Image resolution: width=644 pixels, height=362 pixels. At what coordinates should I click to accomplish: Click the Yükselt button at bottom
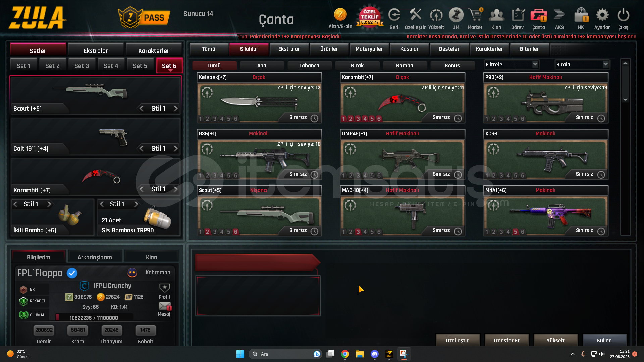555,340
